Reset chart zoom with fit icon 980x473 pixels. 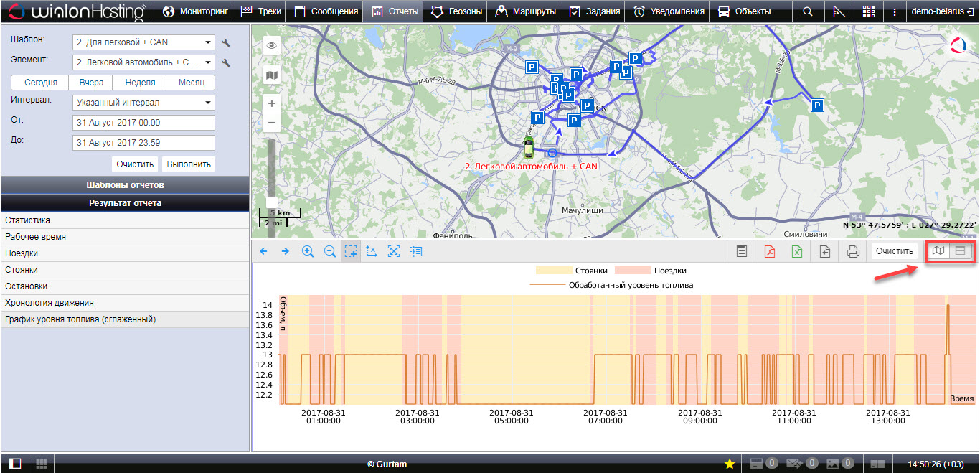393,251
